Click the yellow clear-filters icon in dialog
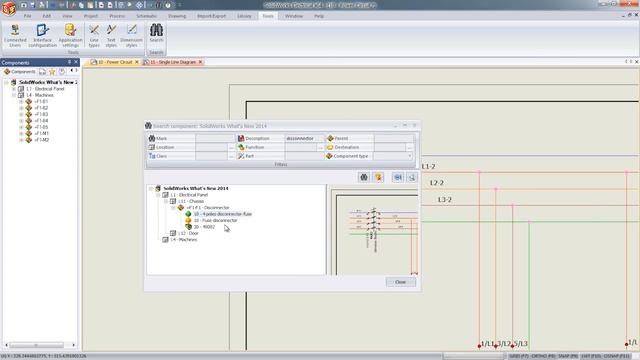Screen dimensions: 640x360 (378, 177)
